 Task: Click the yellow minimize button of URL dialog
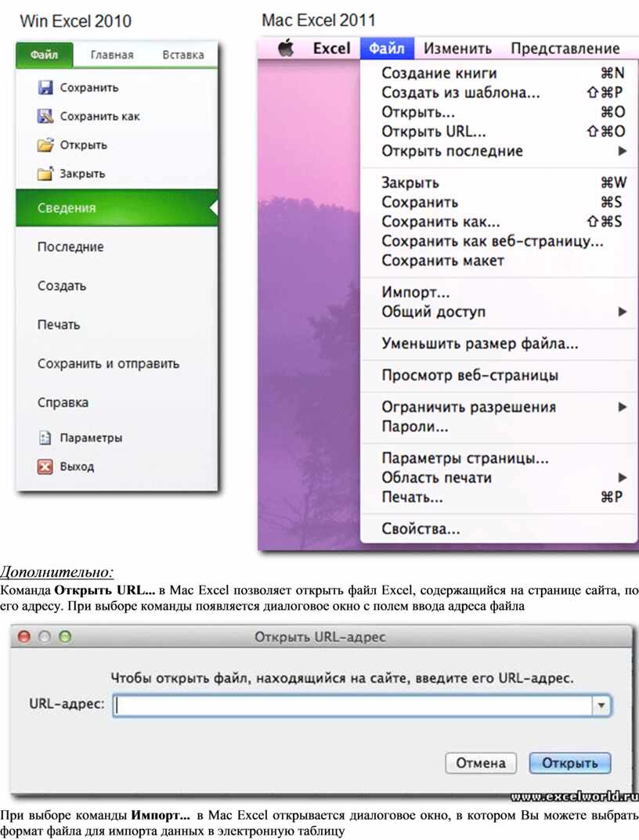45,636
